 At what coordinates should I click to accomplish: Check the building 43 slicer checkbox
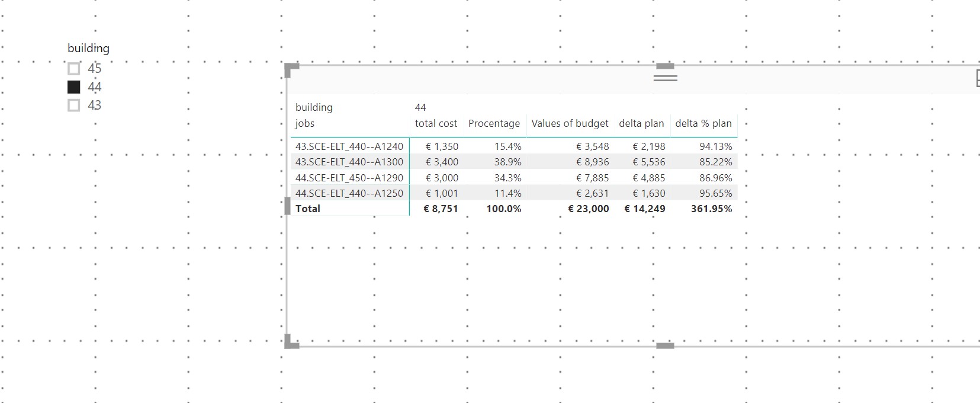74,105
